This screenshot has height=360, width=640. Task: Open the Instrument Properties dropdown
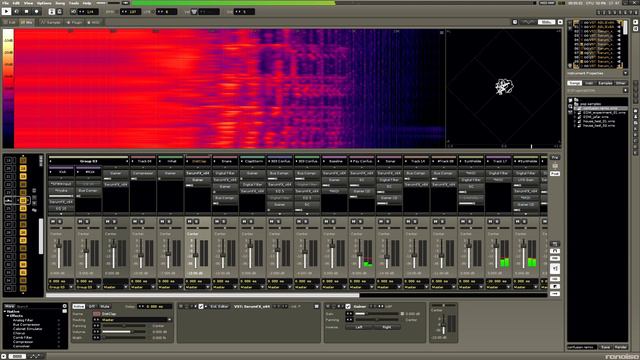tap(626, 73)
